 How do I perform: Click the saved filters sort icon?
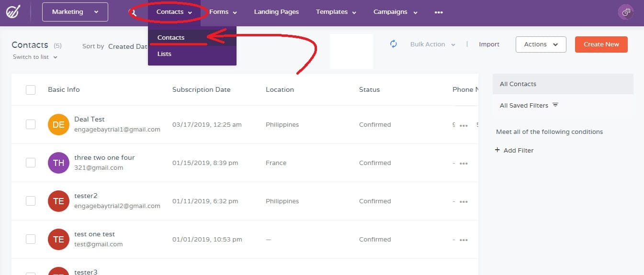(555, 105)
